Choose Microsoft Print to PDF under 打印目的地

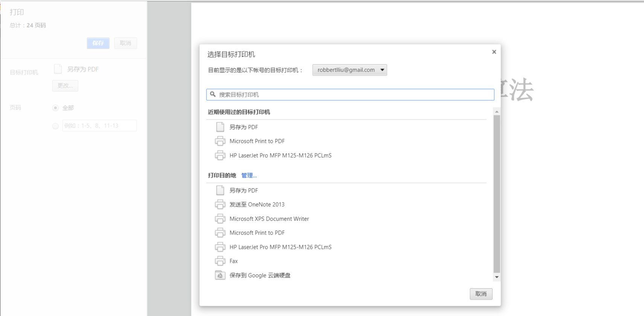pyautogui.click(x=257, y=233)
